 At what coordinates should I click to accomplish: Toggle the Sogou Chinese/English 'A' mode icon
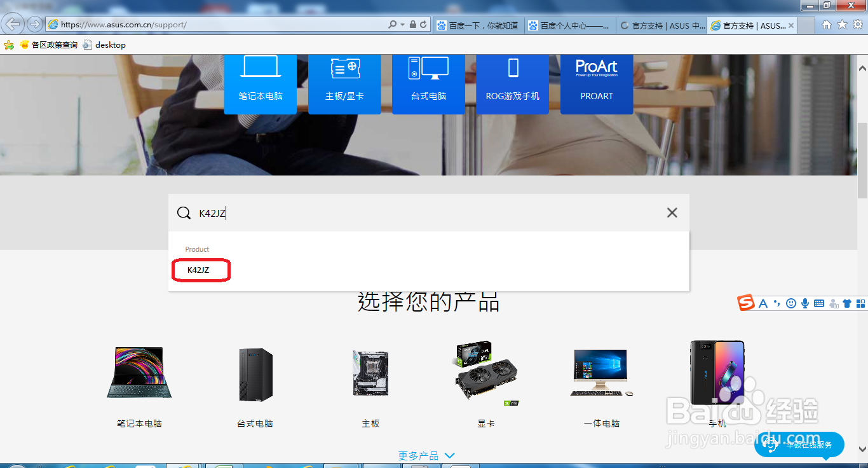point(763,303)
